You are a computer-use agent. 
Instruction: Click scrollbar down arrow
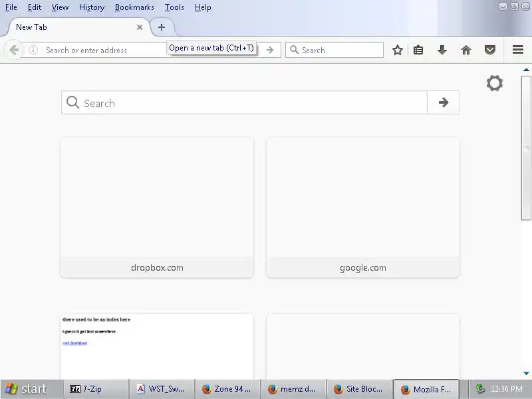point(526,373)
